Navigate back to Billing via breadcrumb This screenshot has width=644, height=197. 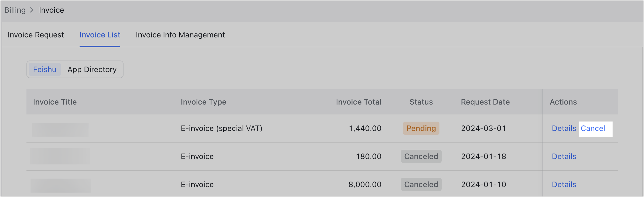(x=15, y=10)
